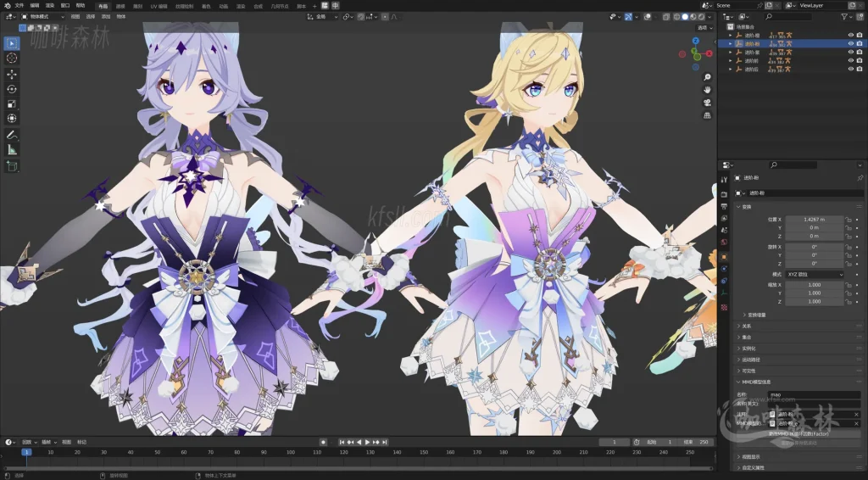Expand the 实例化 panel
Viewport: 868px width, 480px height.
pos(798,349)
